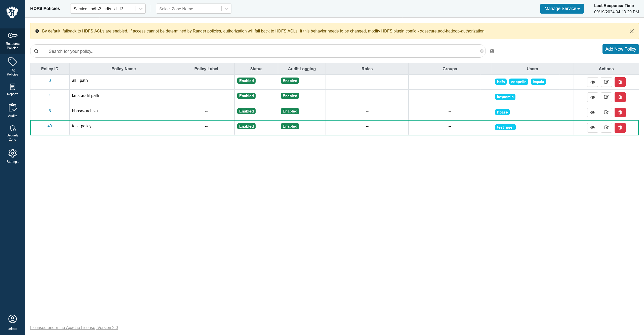The width and height of the screenshot is (644, 335).
Task: Delete the all - path policy
Action: pyautogui.click(x=620, y=82)
